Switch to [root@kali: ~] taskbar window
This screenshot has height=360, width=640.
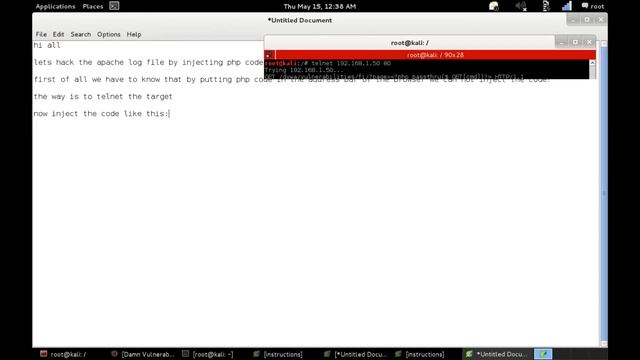208,354
